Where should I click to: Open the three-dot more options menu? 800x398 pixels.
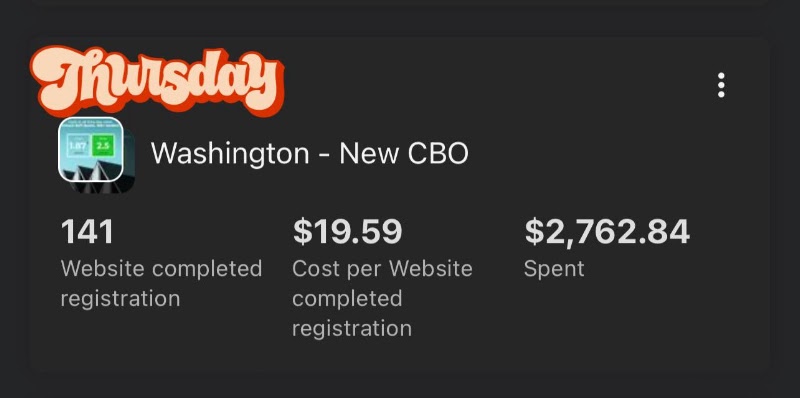pyautogui.click(x=721, y=85)
